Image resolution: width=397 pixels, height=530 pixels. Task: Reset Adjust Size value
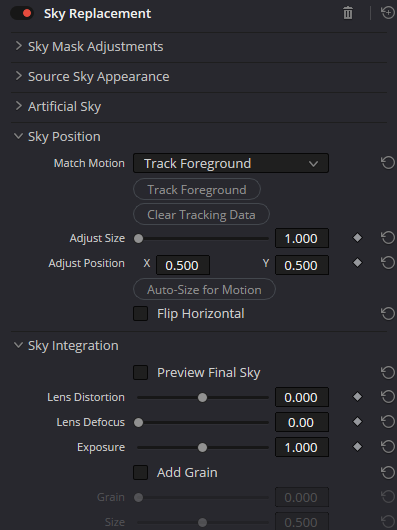pyautogui.click(x=388, y=238)
